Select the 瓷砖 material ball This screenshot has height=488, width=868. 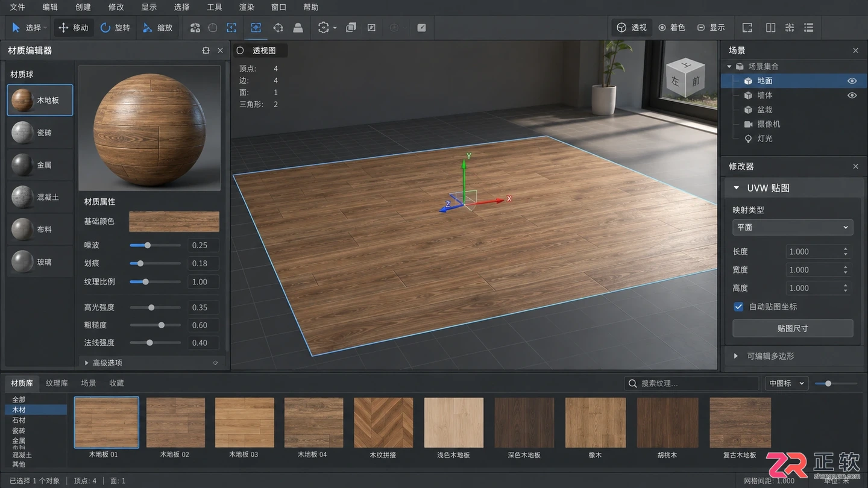tap(40, 133)
